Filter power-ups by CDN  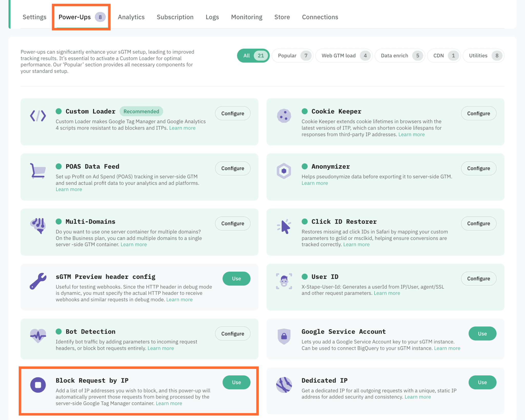click(444, 56)
